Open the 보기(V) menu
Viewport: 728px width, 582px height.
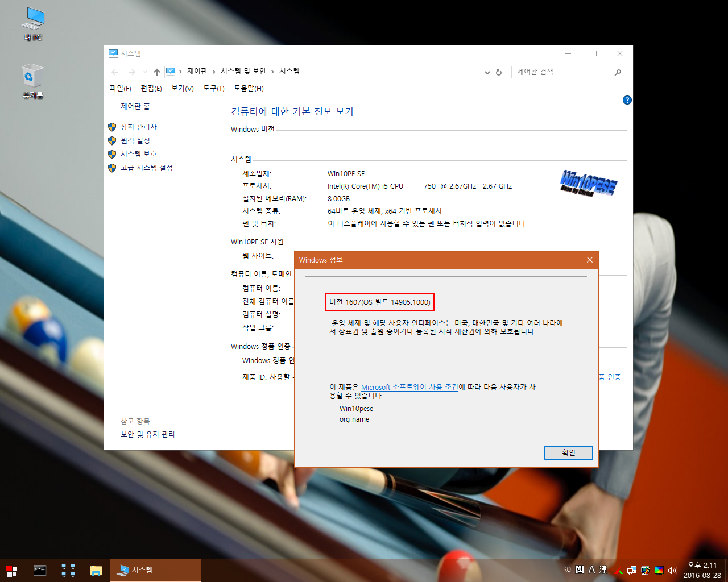click(183, 88)
